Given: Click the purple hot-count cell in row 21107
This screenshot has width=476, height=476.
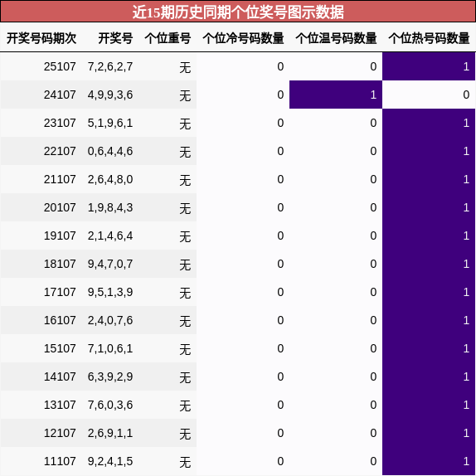Looking at the screenshot, I should pos(429,179).
